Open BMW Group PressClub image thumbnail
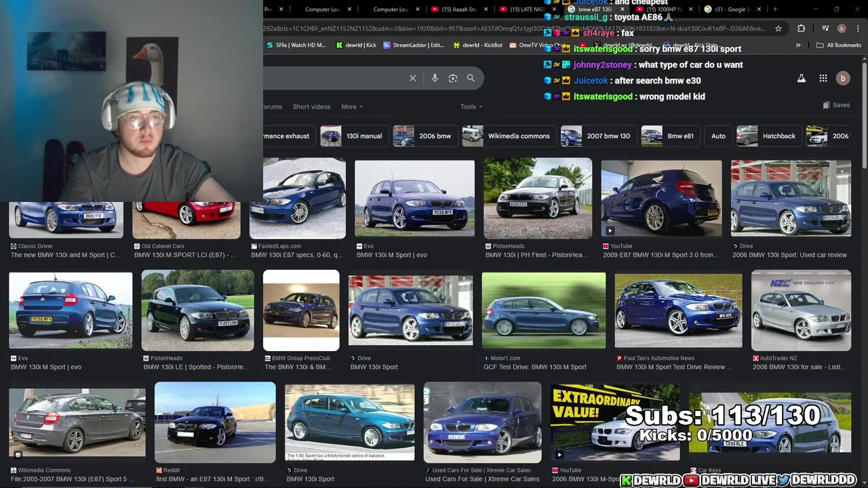Screen dimensions: 868x488 pos(301,310)
